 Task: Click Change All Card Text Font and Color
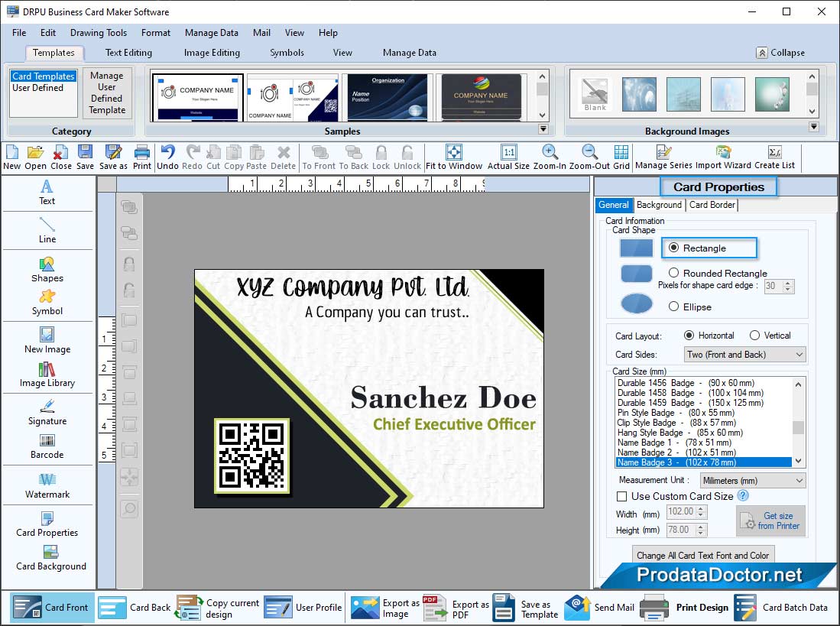coord(703,556)
